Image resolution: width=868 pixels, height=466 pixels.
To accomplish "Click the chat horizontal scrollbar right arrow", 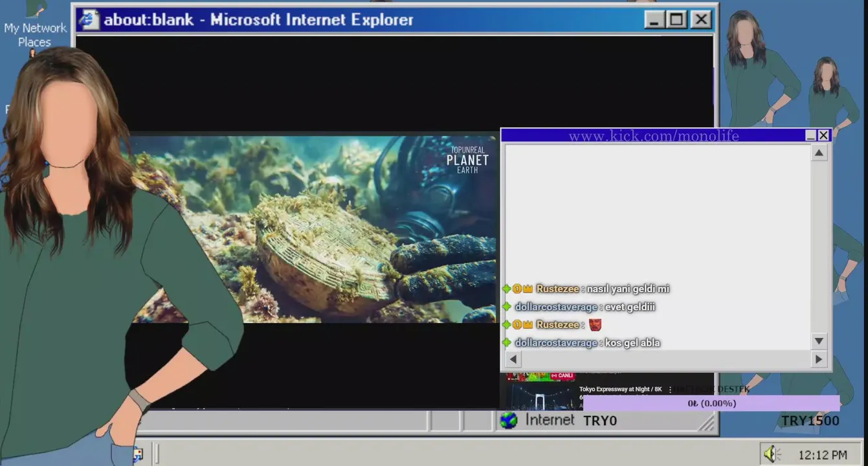I will [819, 359].
